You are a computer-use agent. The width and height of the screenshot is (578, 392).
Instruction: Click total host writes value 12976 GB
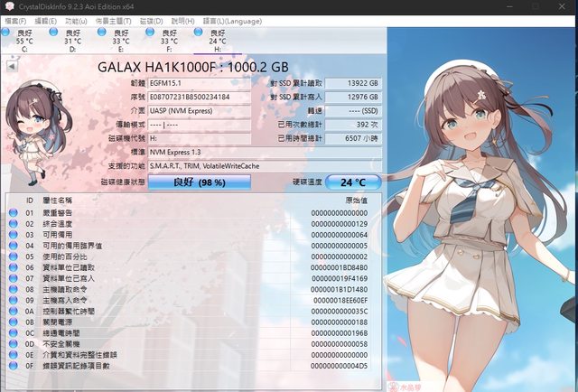353,97
